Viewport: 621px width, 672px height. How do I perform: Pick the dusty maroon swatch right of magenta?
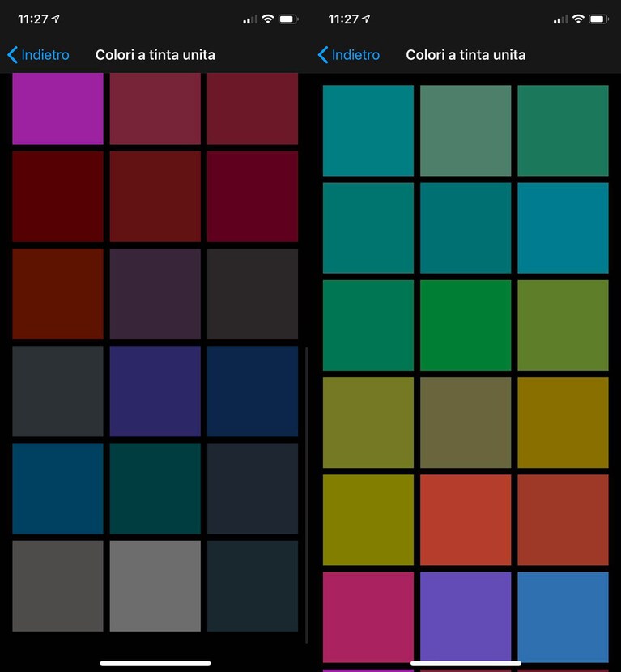point(155,108)
